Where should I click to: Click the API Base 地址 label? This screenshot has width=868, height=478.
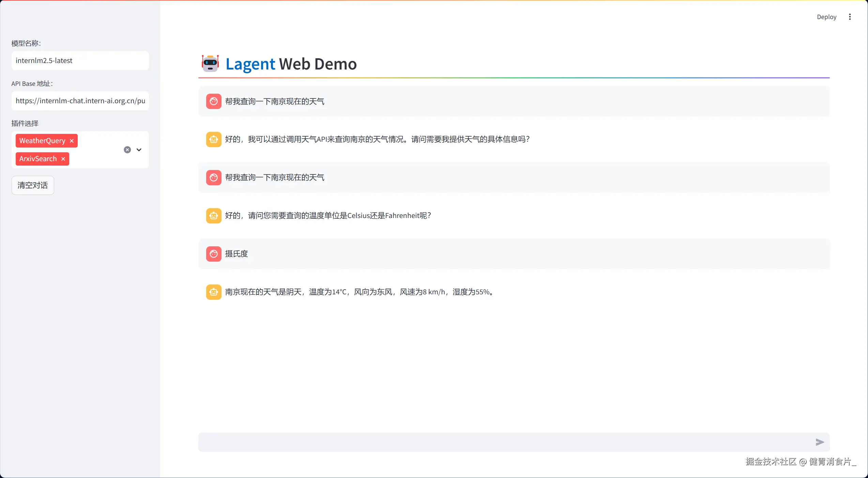[32, 83]
